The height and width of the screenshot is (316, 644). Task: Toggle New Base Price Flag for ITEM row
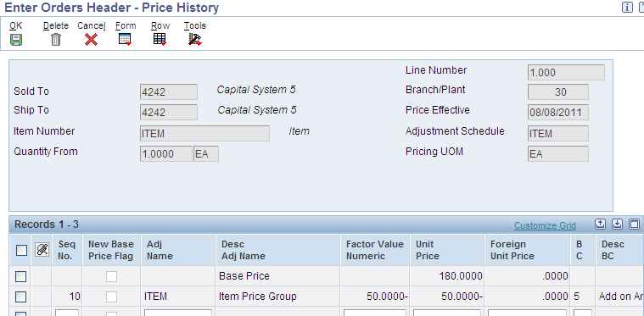(111, 297)
